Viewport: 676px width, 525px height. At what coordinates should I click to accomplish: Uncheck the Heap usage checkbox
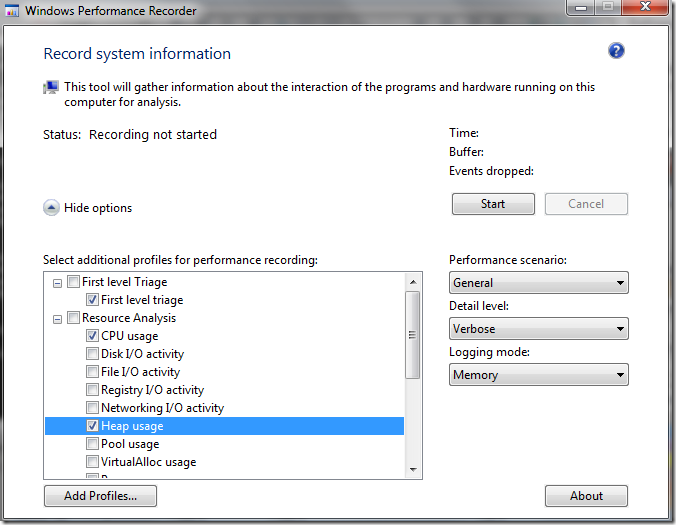(x=92, y=426)
